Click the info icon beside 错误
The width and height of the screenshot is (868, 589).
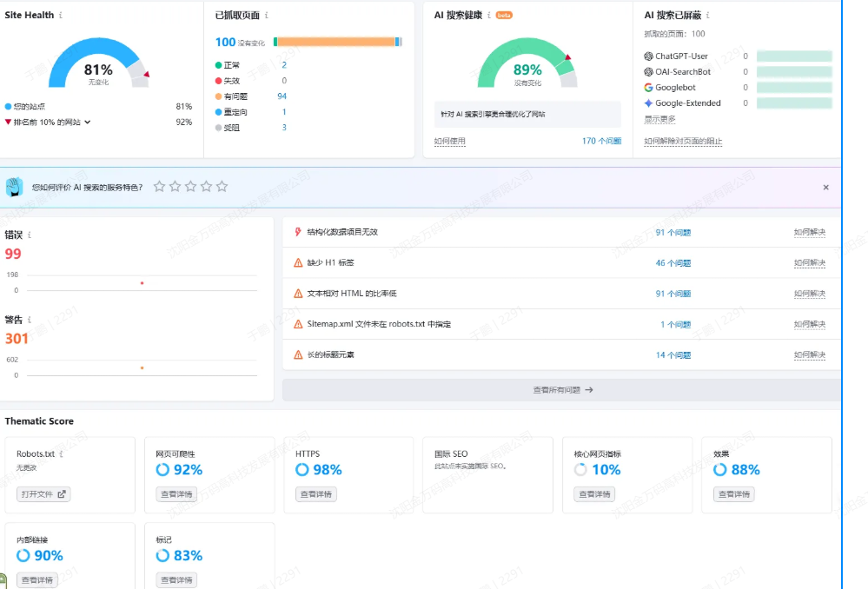coord(30,235)
